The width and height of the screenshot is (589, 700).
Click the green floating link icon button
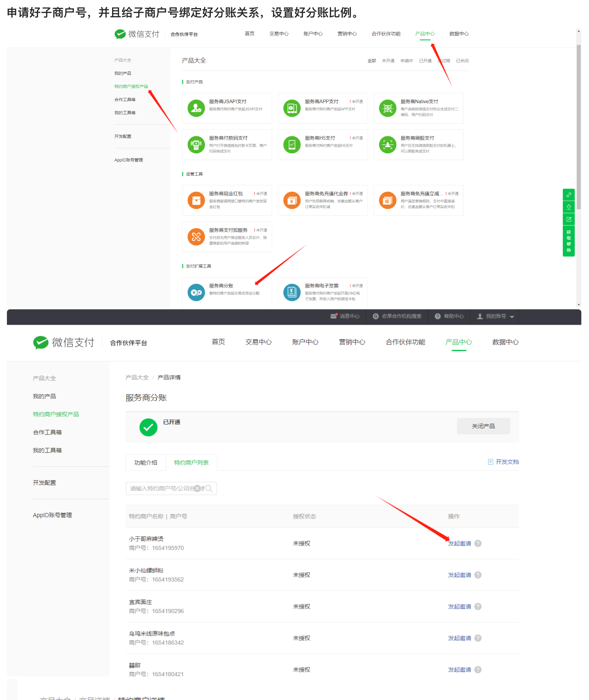[569, 195]
